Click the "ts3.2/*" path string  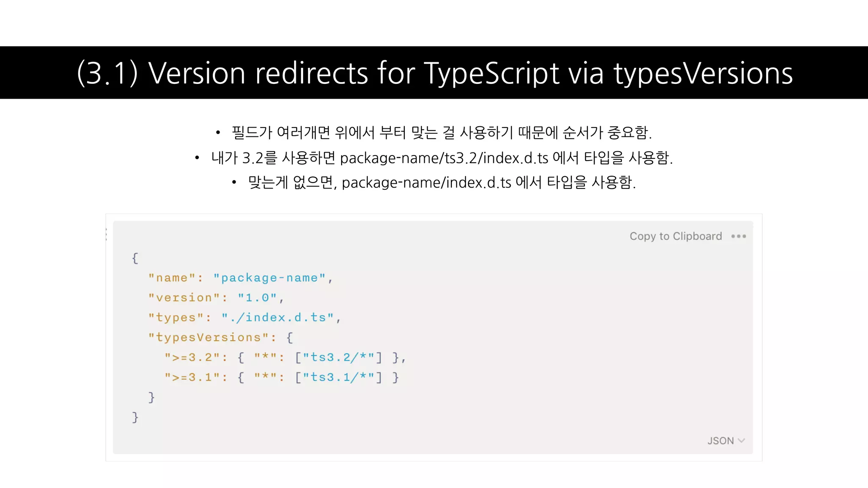(338, 358)
